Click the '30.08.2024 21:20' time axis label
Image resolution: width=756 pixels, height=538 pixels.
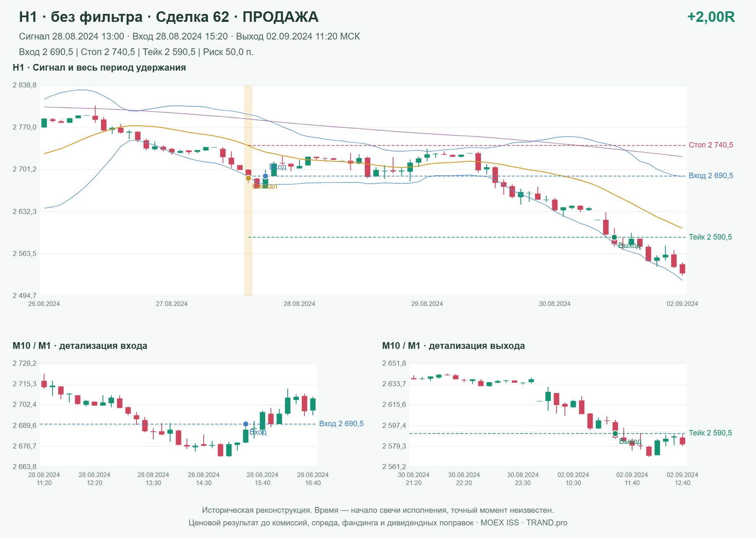click(414, 479)
